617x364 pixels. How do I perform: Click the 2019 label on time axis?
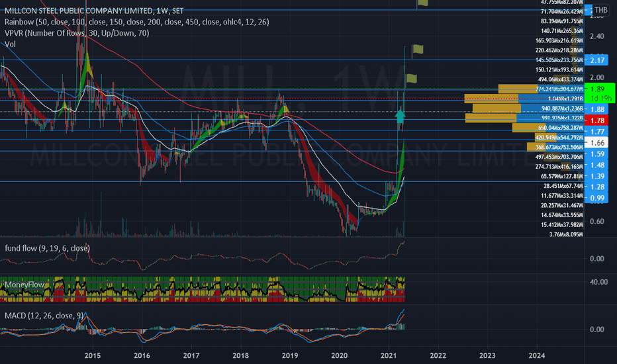pos(290,356)
